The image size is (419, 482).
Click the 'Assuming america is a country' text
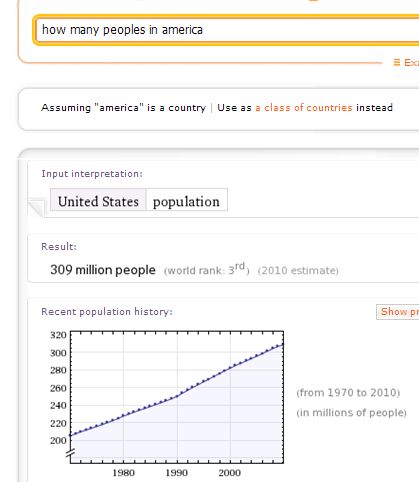click(x=124, y=108)
